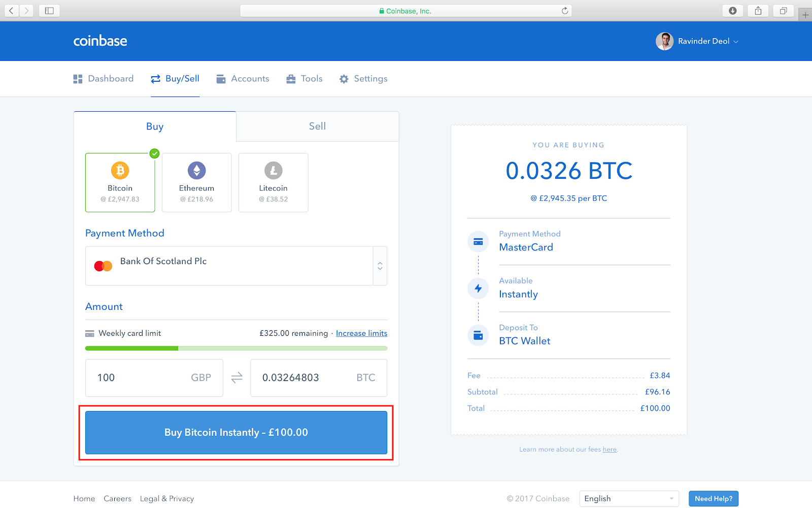Click the Safari address bar
This screenshot has height=508, width=812.
(406, 11)
